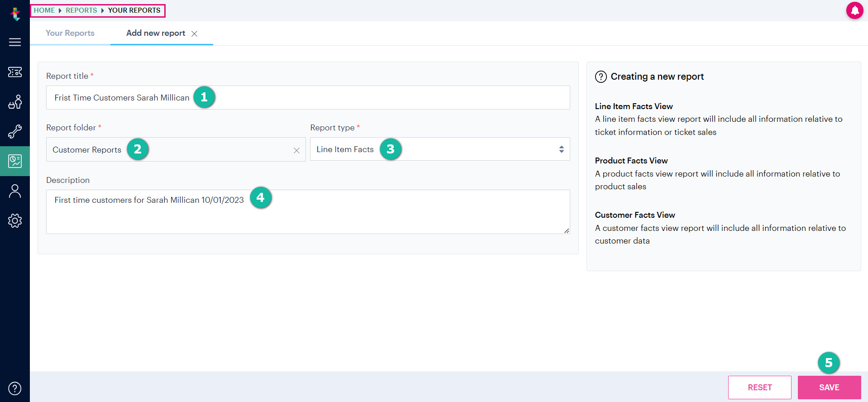Image resolution: width=868 pixels, height=402 pixels.
Task: Go to REPORTS in the breadcrumb
Action: coord(81,10)
